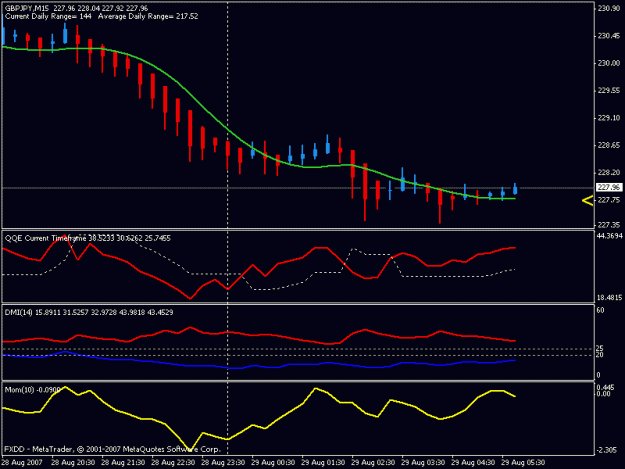The image size is (625, 469).
Task: Click the yellow arrow marker on price axis
Action: pyautogui.click(x=588, y=201)
